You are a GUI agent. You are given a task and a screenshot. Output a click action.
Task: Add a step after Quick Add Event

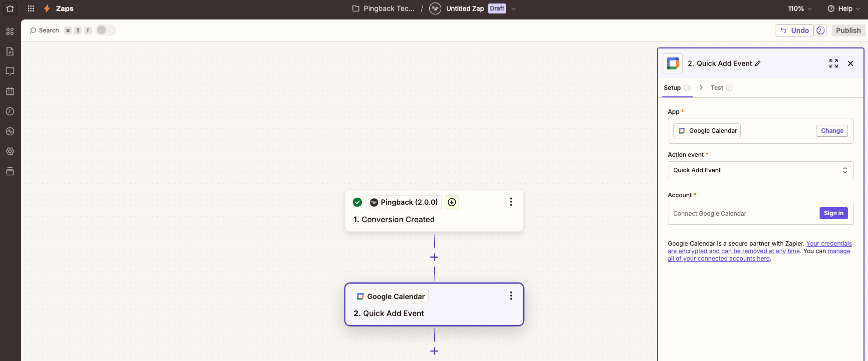point(434,351)
